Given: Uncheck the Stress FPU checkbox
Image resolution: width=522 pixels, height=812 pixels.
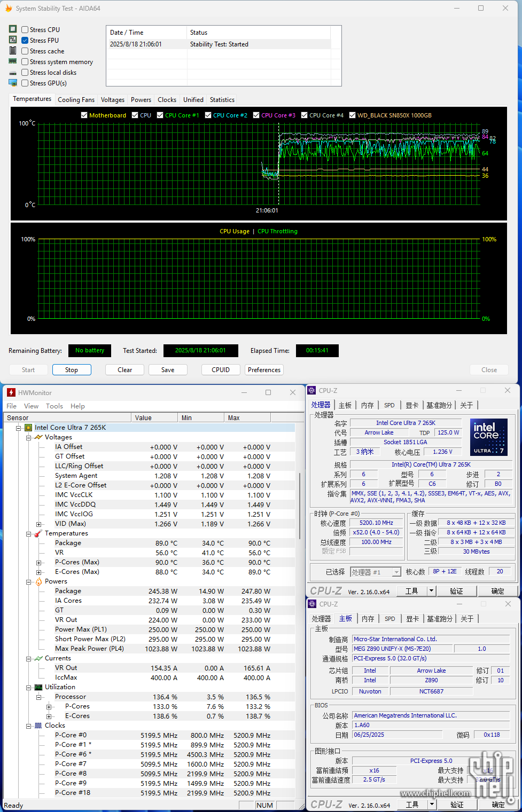Looking at the screenshot, I should [x=25, y=40].
